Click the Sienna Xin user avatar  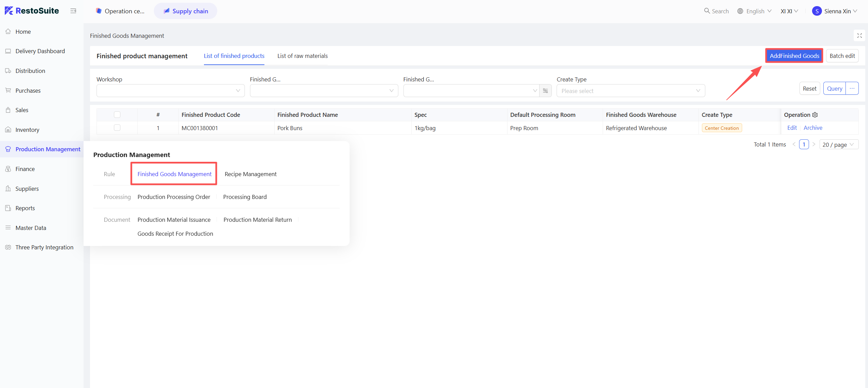(x=816, y=11)
